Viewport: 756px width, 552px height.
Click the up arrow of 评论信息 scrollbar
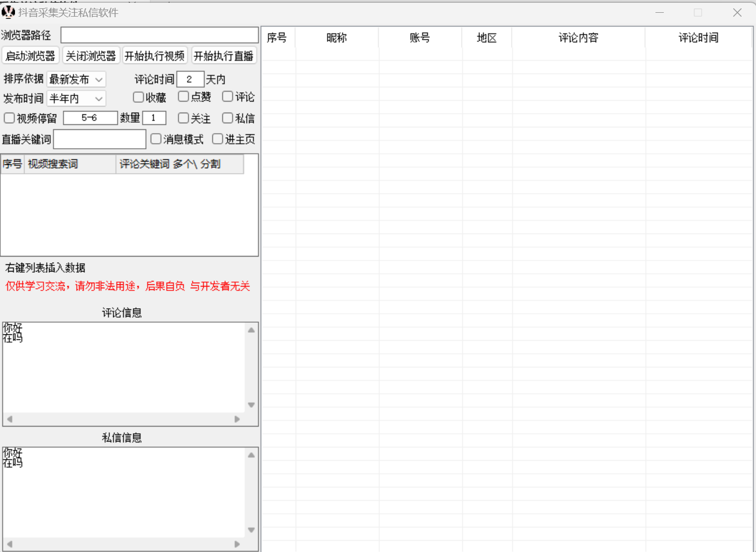tap(252, 330)
